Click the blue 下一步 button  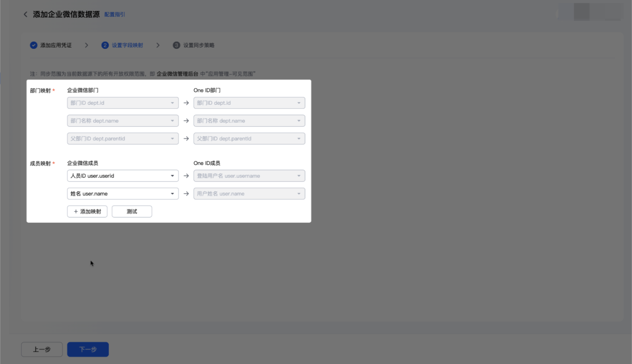(x=88, y=349)
